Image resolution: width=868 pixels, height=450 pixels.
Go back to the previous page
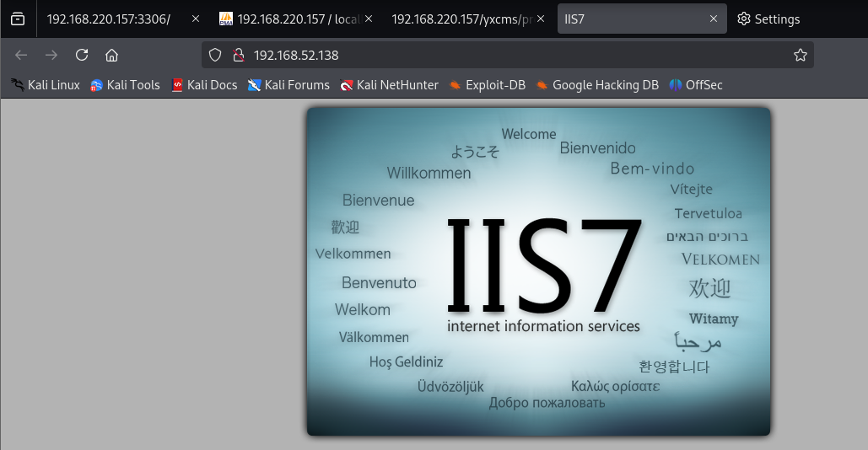click(21, 55)
